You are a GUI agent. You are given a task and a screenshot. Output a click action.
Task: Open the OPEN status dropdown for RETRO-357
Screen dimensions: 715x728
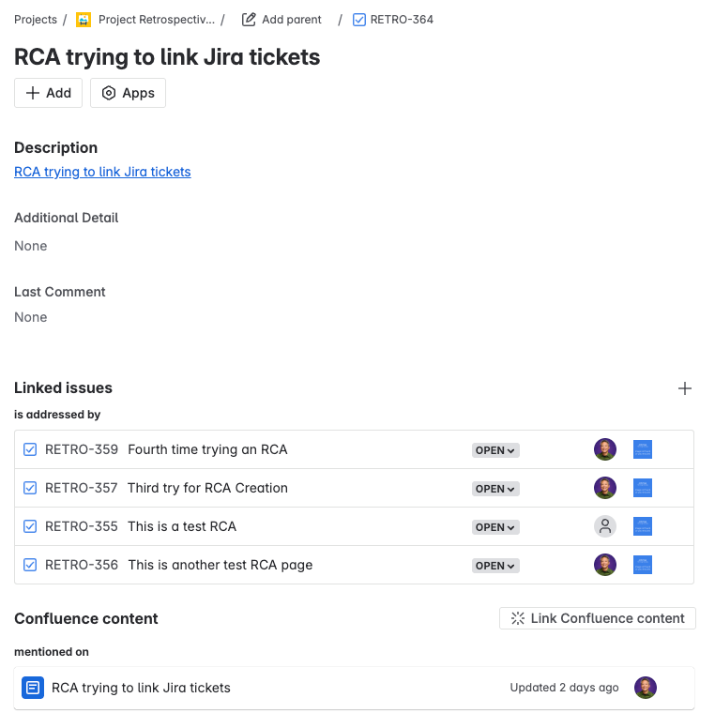tap(495, 489)
